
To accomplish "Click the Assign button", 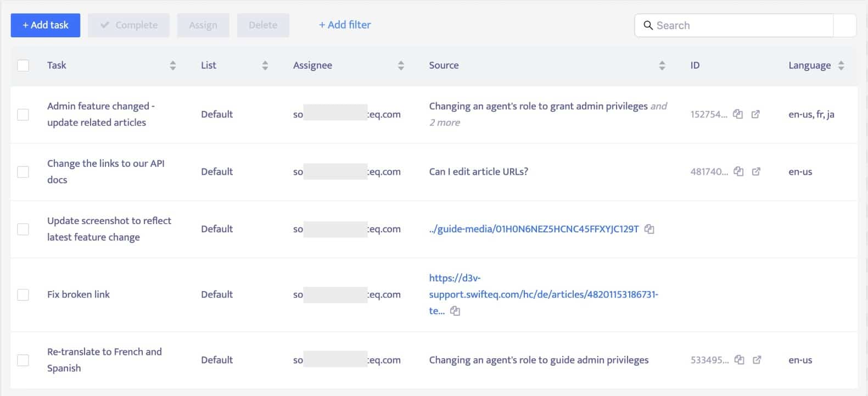I will 203,25.
